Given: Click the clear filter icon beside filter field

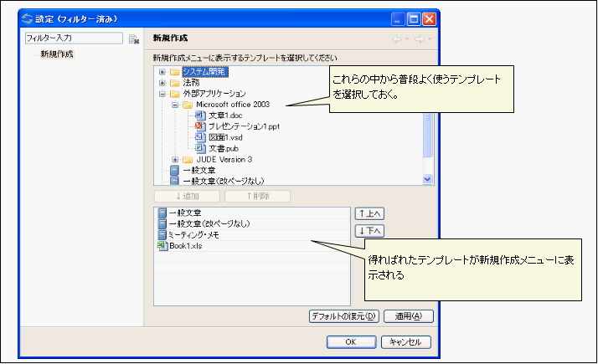Looking at the screenshot, I should [133, 38].
